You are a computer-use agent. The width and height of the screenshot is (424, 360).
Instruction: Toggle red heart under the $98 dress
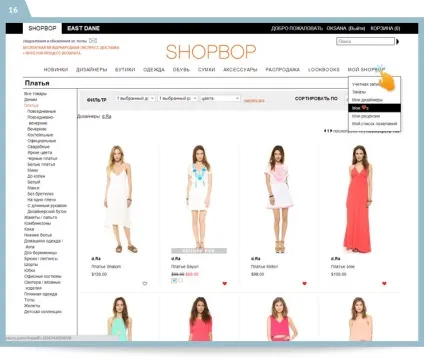(304, 284)
